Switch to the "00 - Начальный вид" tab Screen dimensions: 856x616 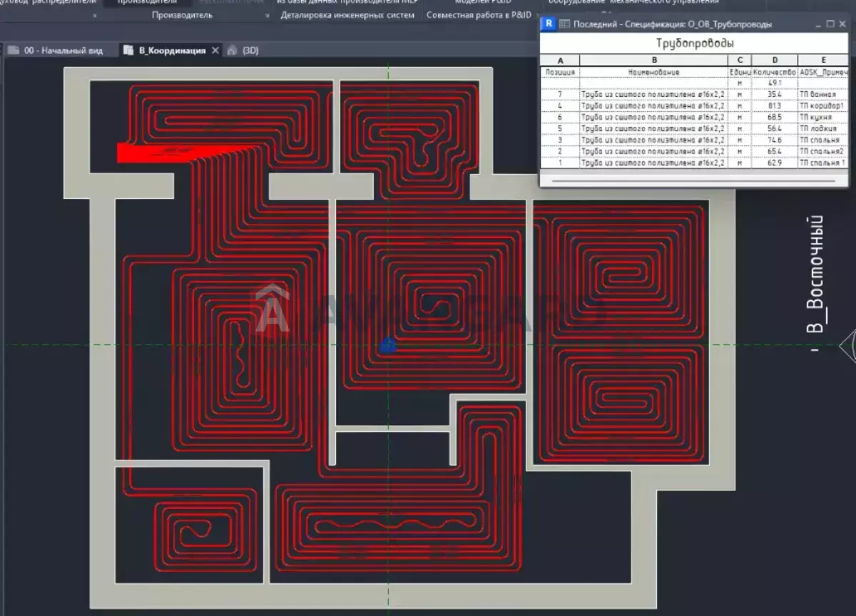tap(63, 51)
